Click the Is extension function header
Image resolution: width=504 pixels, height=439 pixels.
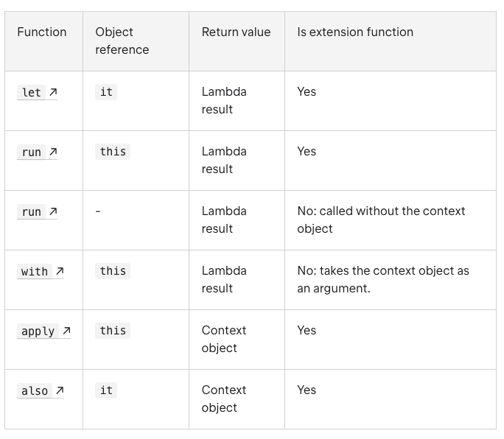coord(355,32)
